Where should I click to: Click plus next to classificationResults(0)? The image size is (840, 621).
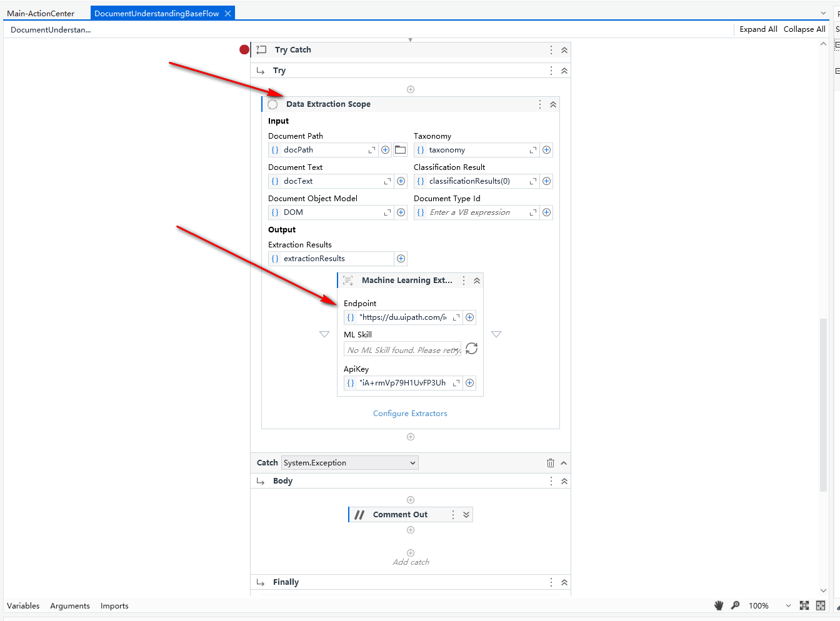point(547,181)
